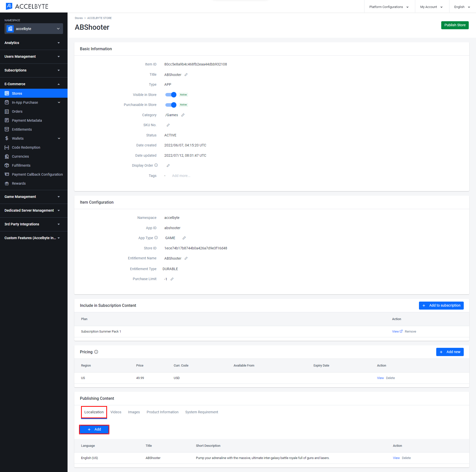Click the Payment Callback Configuration icon
This screenshot has width=476, height=472.
(7, 174)
